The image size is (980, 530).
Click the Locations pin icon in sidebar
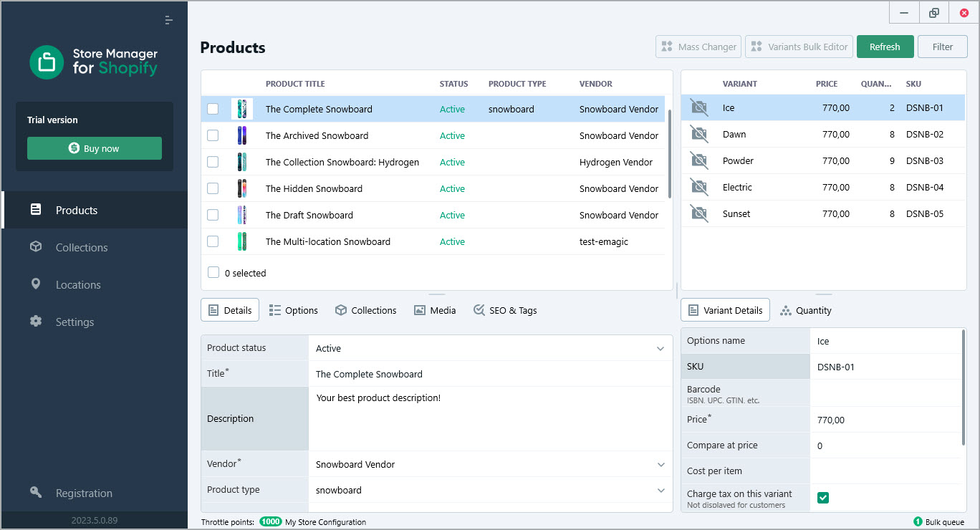(36, 284)
